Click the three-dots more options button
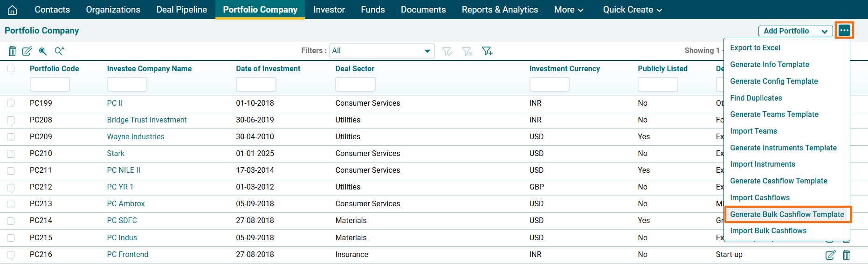This screenshot has width=868, height=264. point(844,31)
